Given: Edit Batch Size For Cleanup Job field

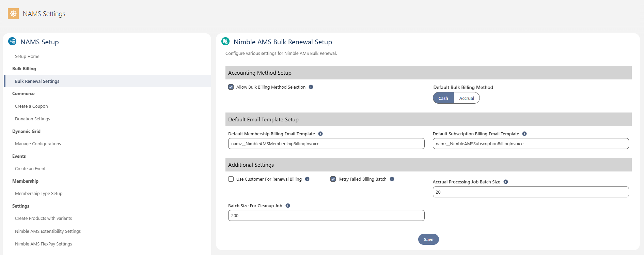Looking at the screenshot, I should pos(326,215).
